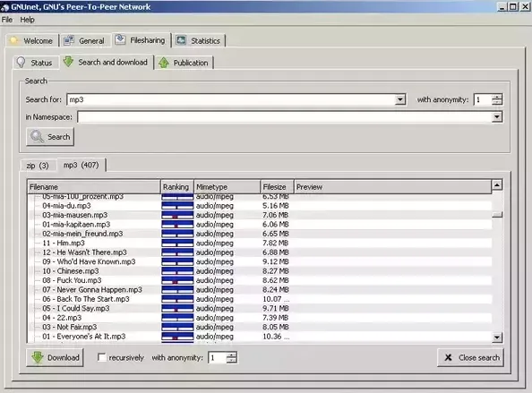Open the Publication sub-tab
Screen dimensions: 532x393
(x=184, y=63)
